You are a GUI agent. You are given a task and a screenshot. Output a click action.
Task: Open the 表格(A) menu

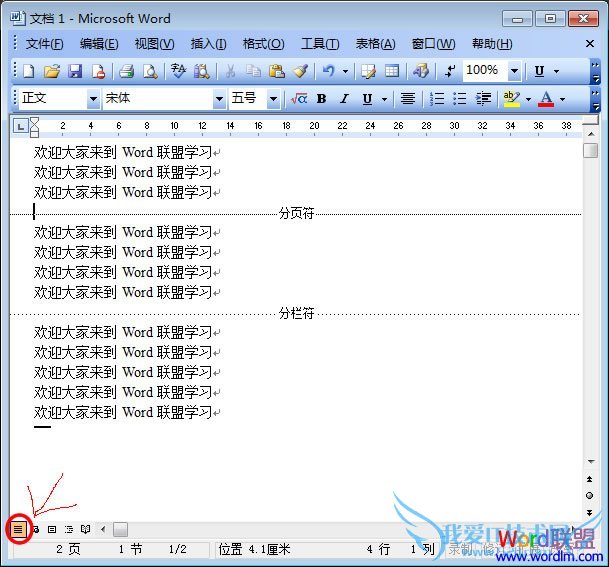click(x=376, y=44)
